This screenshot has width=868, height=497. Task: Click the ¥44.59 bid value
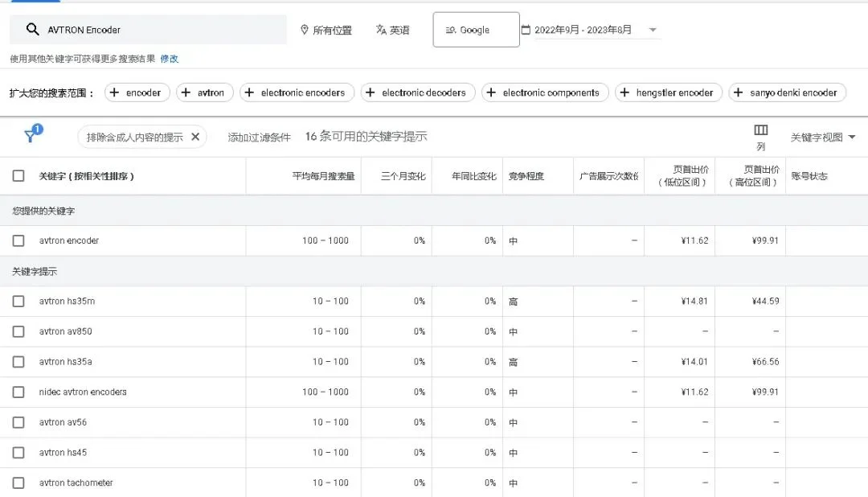point(765,302)
